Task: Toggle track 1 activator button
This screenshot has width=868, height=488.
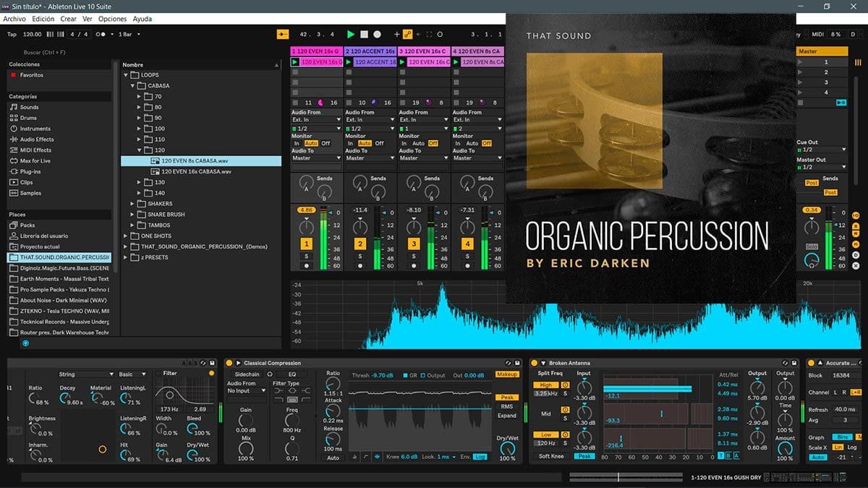Action: 307,244
